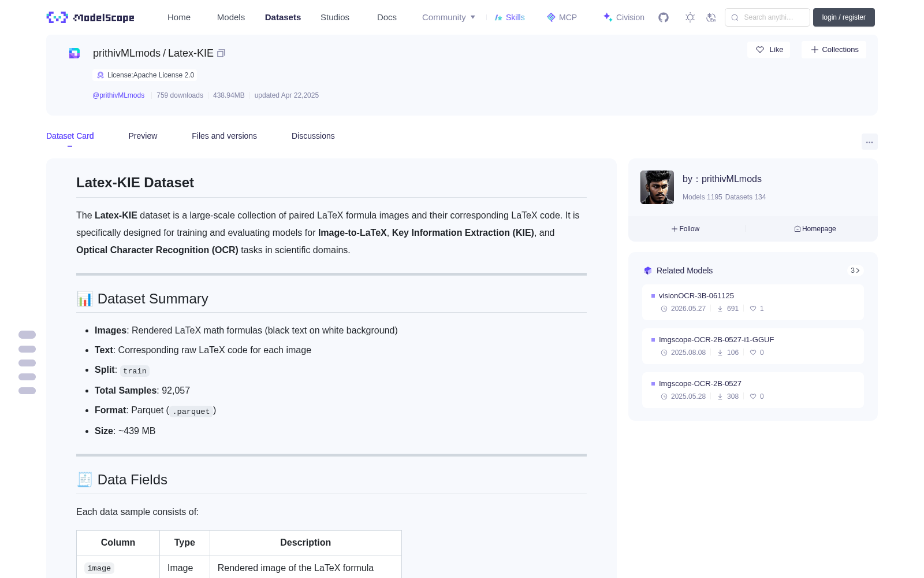Screen dimensions: 924x578
Task: Open the MCP nav item
Action: click(x=562, y=17)
